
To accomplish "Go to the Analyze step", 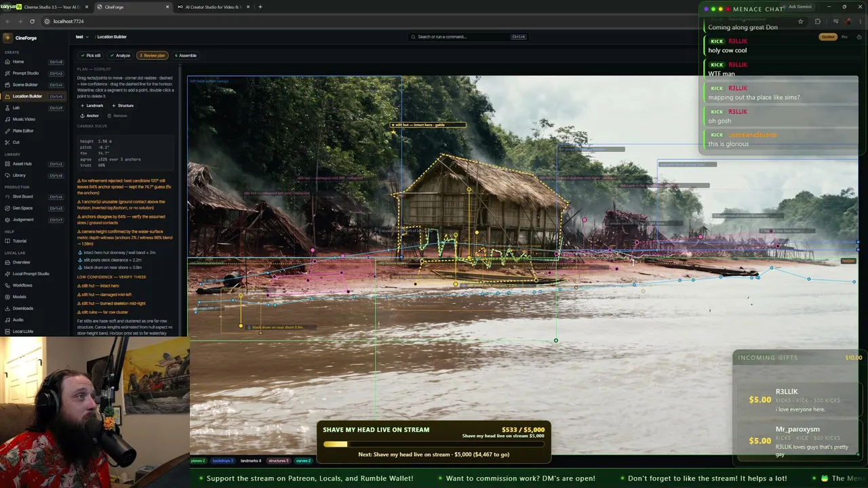I will 121,56.
